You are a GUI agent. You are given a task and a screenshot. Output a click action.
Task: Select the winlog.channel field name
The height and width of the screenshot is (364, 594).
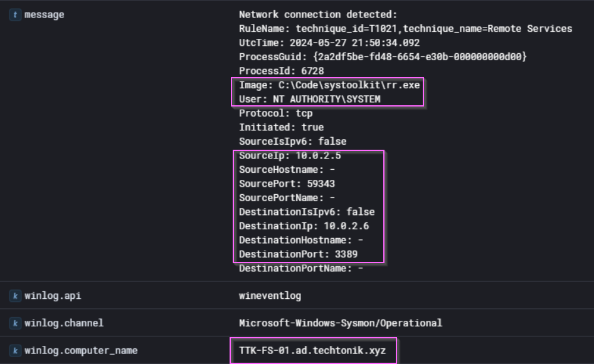point(64,323)
